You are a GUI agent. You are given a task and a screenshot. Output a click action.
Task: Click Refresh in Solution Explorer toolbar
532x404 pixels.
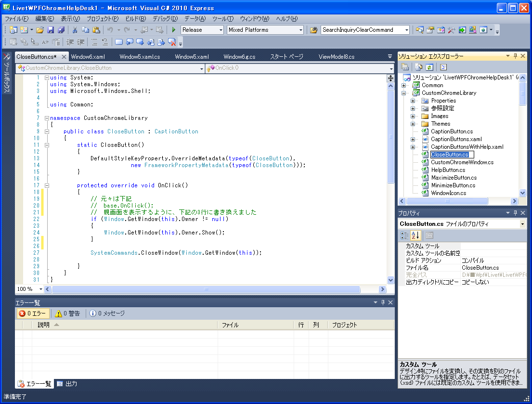[x=429, y=67]
